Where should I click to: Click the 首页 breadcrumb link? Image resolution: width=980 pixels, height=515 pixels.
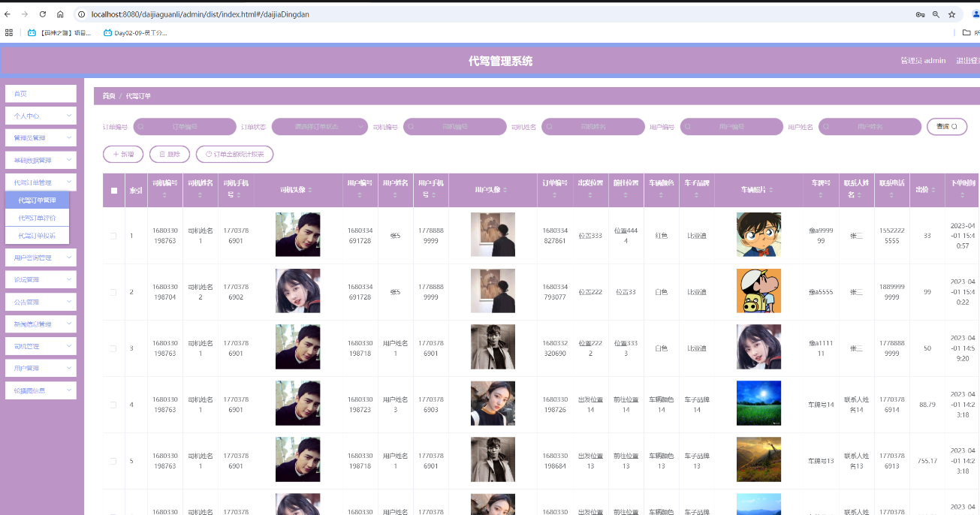click(109, 96)
